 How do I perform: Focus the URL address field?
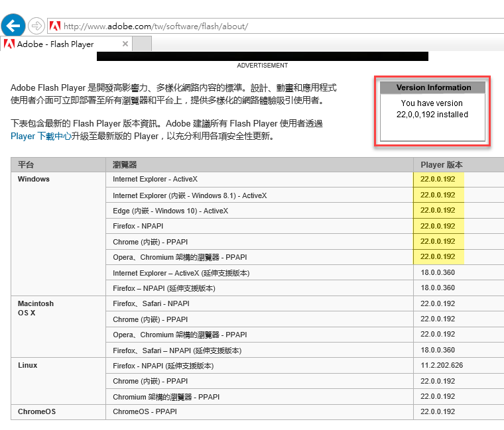276,26
